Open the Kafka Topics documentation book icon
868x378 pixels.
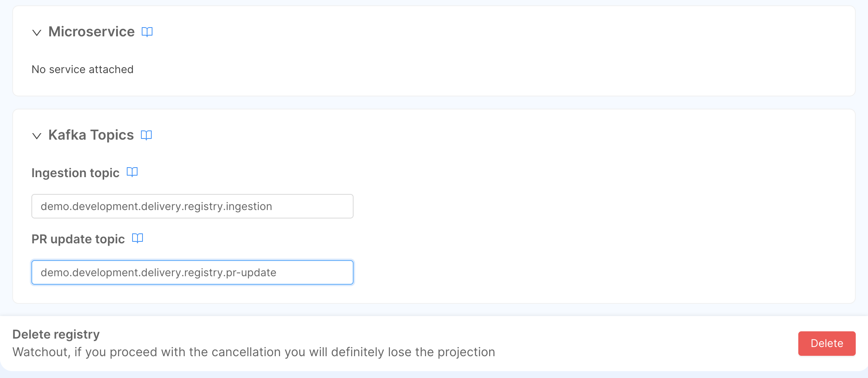click(146, 135)
